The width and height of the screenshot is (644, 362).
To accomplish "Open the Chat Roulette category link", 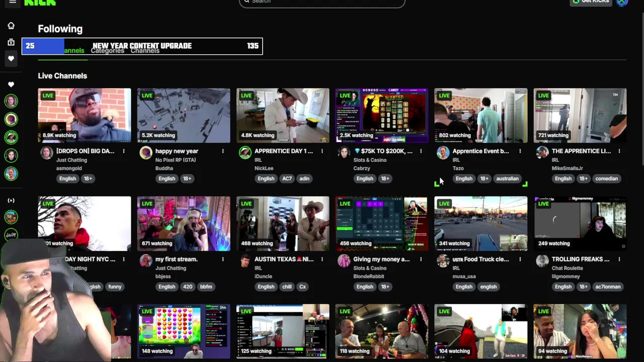I will pos(567,268).
